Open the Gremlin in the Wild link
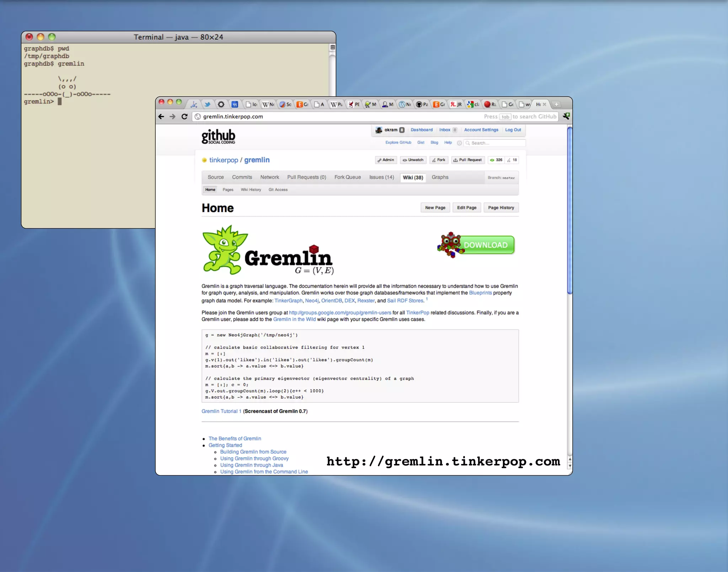 point(294,319)
